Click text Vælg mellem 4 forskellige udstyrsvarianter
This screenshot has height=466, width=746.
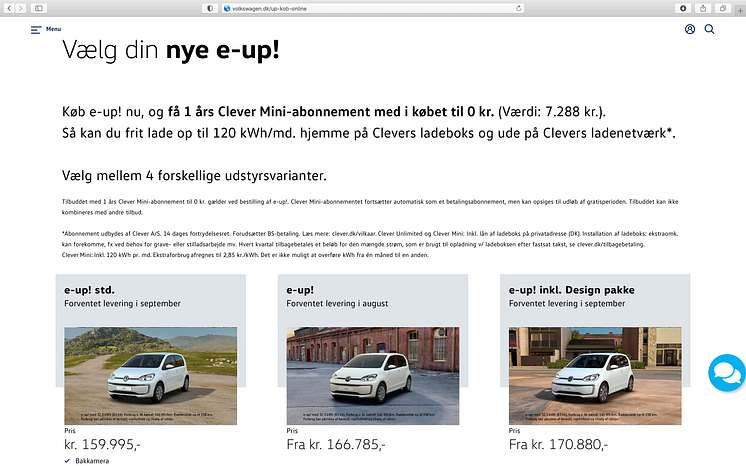(194, 176)
